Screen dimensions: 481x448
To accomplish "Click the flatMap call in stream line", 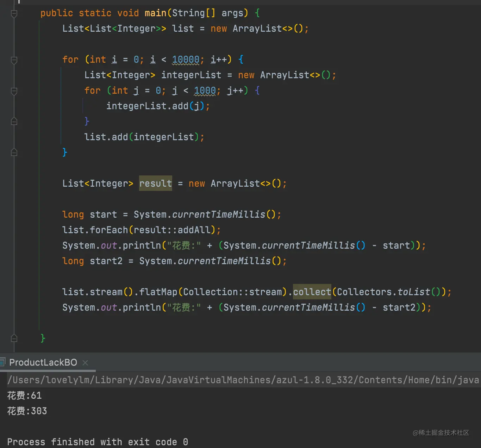I will (158, 292).
